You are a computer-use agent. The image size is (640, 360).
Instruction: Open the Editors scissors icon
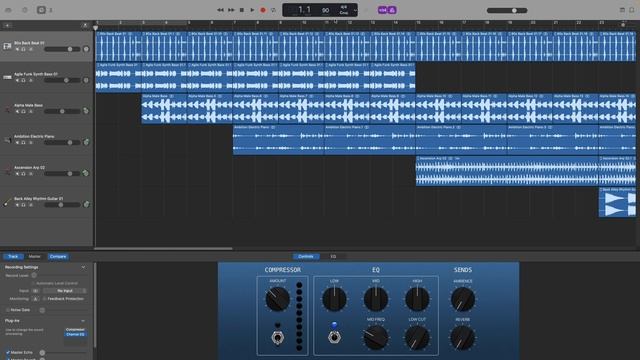click(x=51, y=10)
